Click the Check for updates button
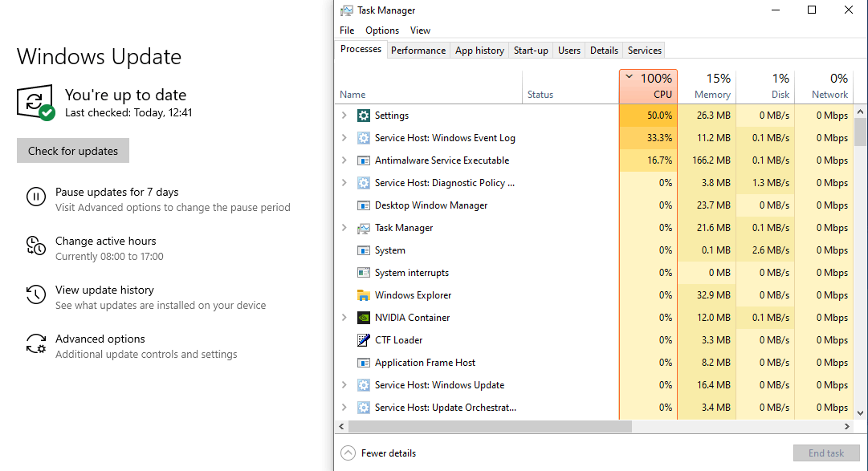This screenshot has height=471, width=868. (73, 151)
